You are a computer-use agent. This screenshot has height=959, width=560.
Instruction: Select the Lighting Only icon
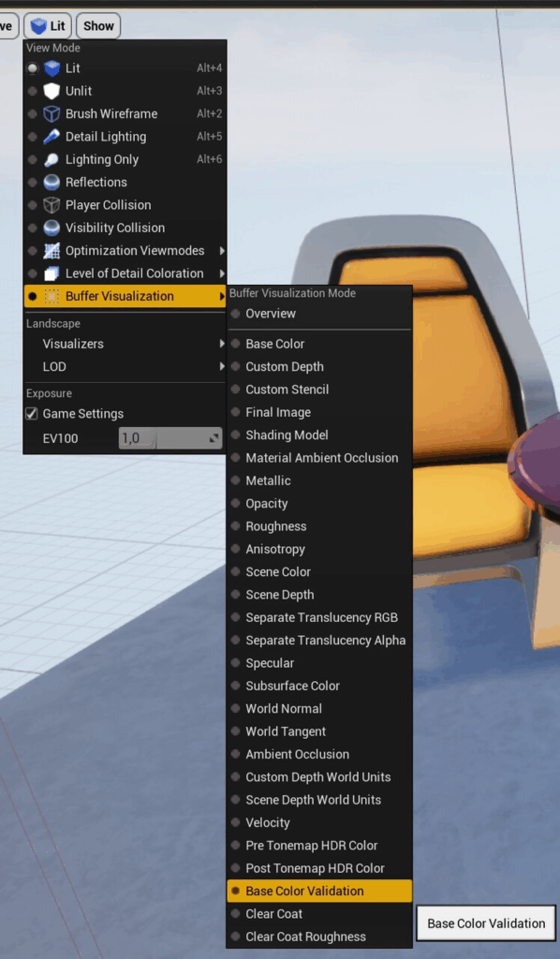point(52,159)
